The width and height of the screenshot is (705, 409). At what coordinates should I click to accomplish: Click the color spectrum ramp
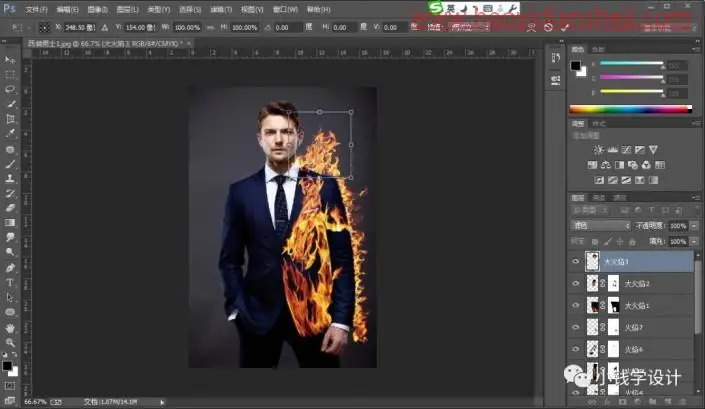coord(630,109)
